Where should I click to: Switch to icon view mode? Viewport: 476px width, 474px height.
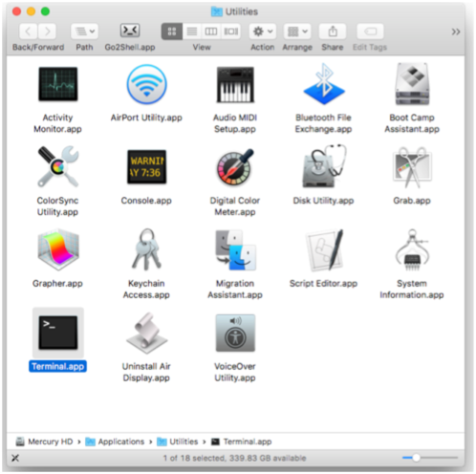coord(172,32)
